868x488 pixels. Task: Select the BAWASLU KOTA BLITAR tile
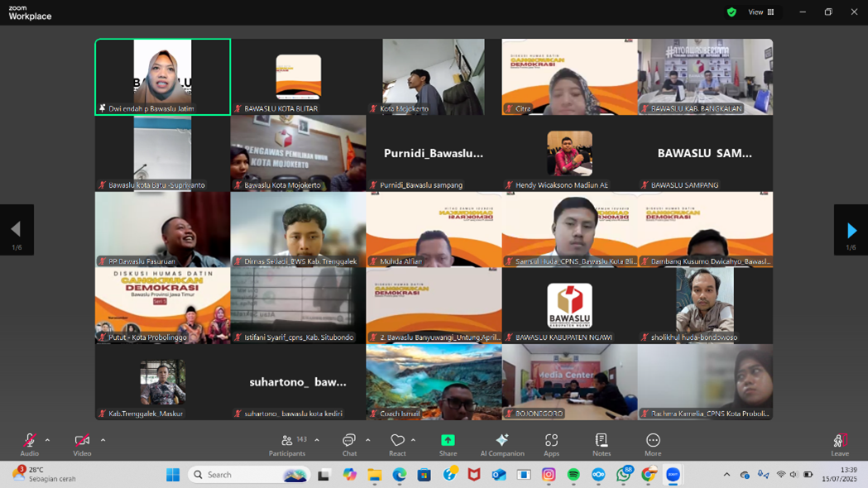pos(299,77)
